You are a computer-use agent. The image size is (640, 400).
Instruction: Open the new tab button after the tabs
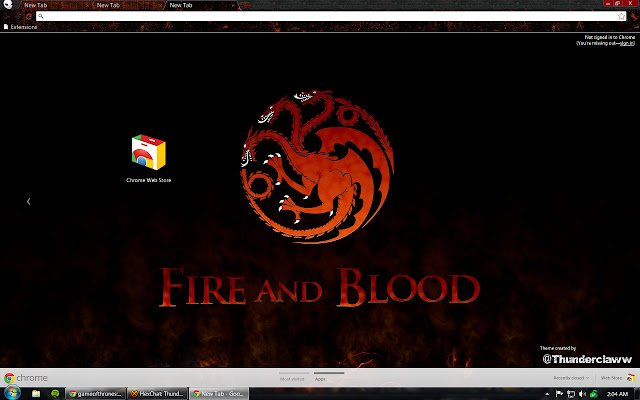coord(245,5)
